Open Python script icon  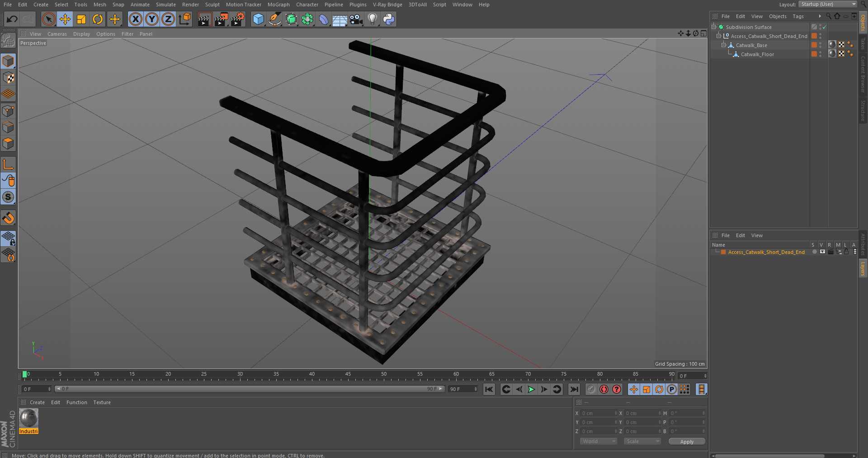tap(389, 19)
